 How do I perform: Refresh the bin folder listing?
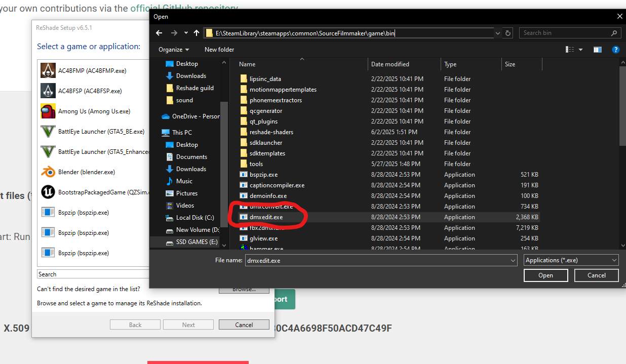pos(508,33)
